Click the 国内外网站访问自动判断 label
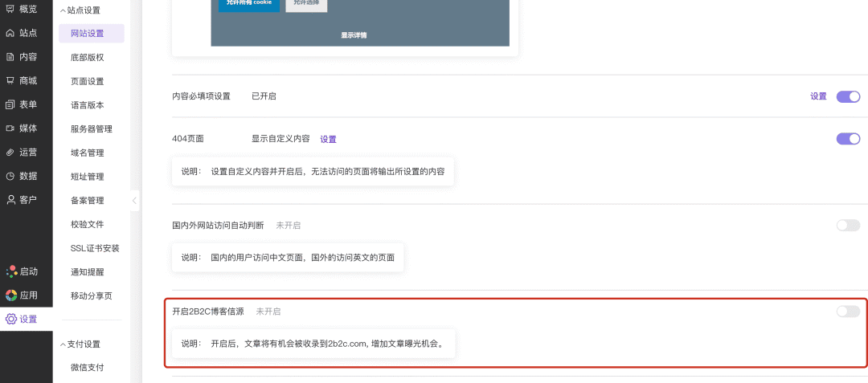Image resolution: width=868 pixels, height=383 pixels. pos(218,226)
